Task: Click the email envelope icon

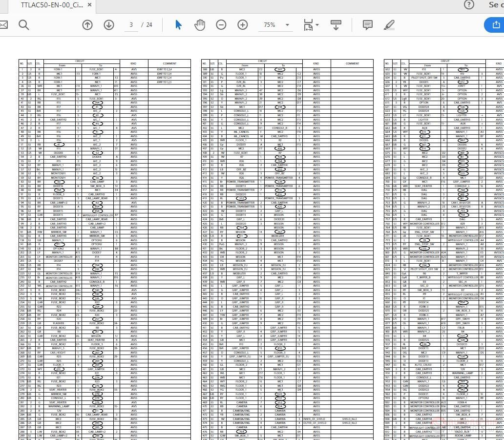Action: tap(3, 25)
